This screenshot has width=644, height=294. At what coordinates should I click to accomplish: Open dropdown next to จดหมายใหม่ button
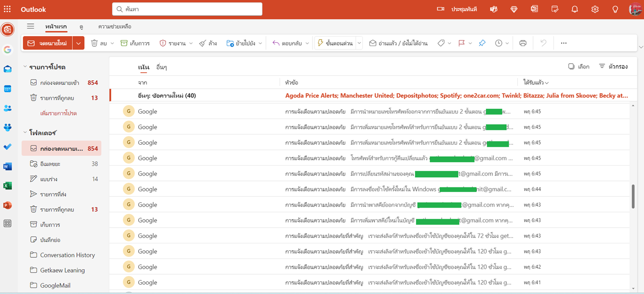(x=79, y=43)
